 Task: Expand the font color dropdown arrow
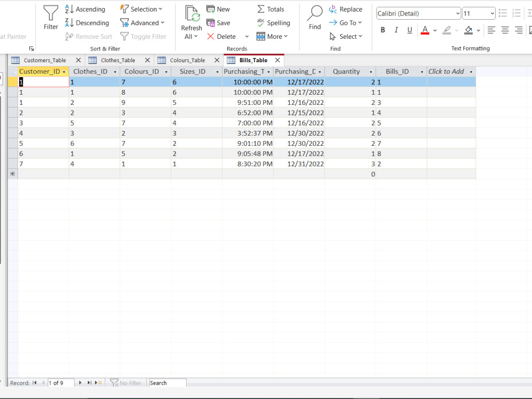point(435,30)
